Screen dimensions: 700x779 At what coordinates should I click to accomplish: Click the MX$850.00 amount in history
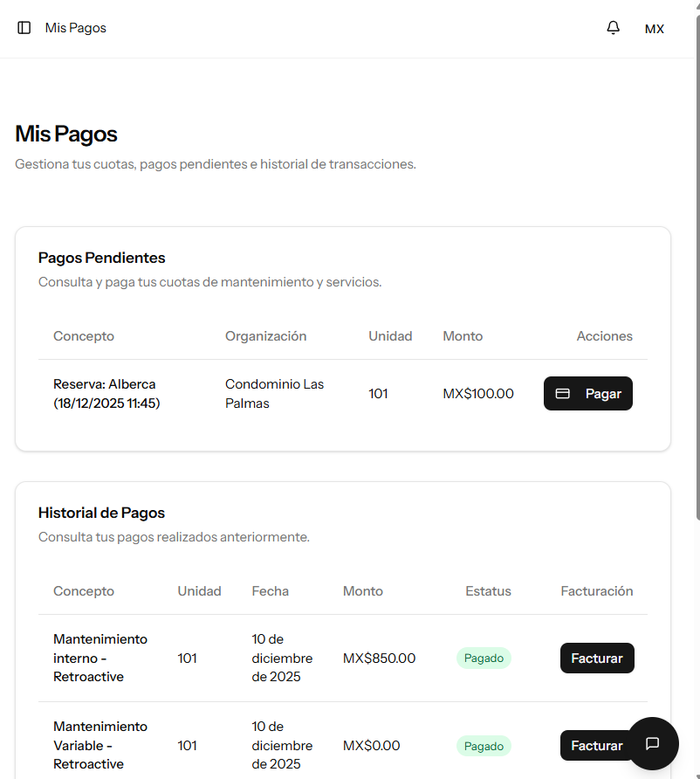[x=379, y=658]
